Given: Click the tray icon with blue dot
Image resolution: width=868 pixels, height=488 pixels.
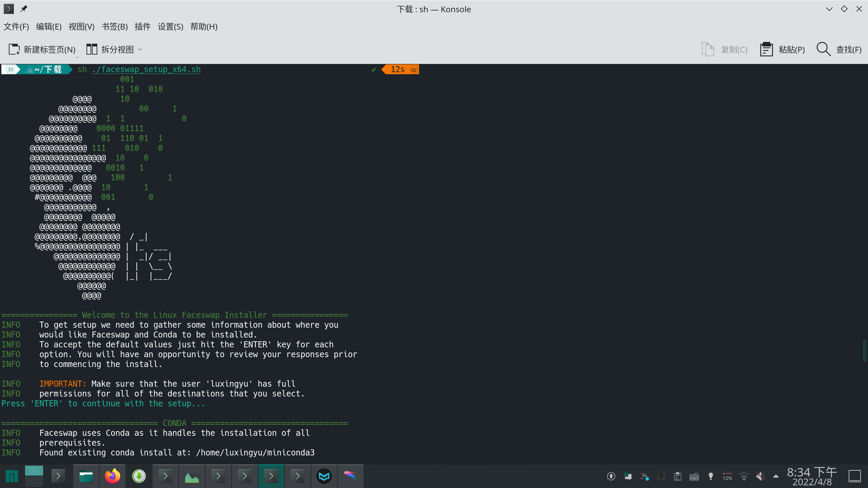Looking at the screenshot, I should coord(644,476).
